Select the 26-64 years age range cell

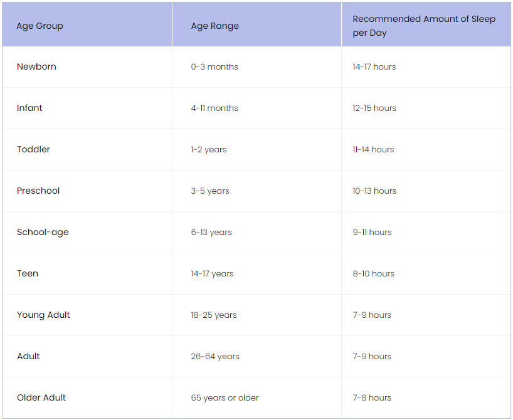(215, 357)
